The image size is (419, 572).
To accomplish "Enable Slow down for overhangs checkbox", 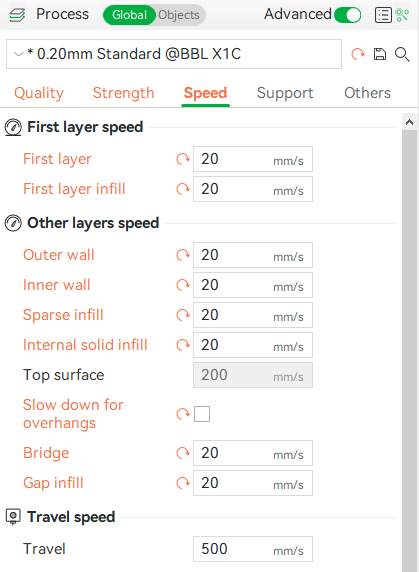I will click(x=202, y=414).
